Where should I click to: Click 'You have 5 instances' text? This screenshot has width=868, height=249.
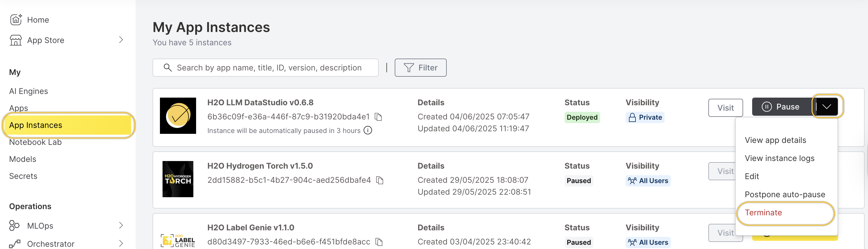pos(192,42)
